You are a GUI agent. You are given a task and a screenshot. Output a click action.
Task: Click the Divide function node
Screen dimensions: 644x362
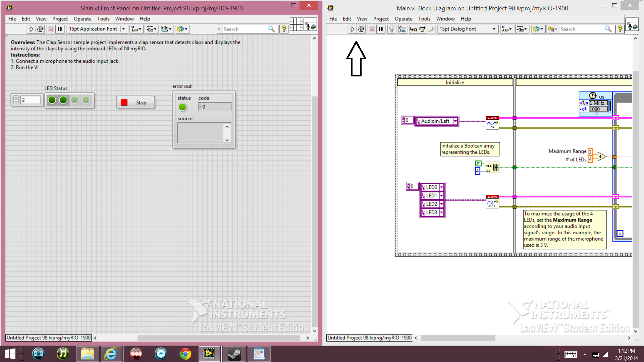pos(602,156)
